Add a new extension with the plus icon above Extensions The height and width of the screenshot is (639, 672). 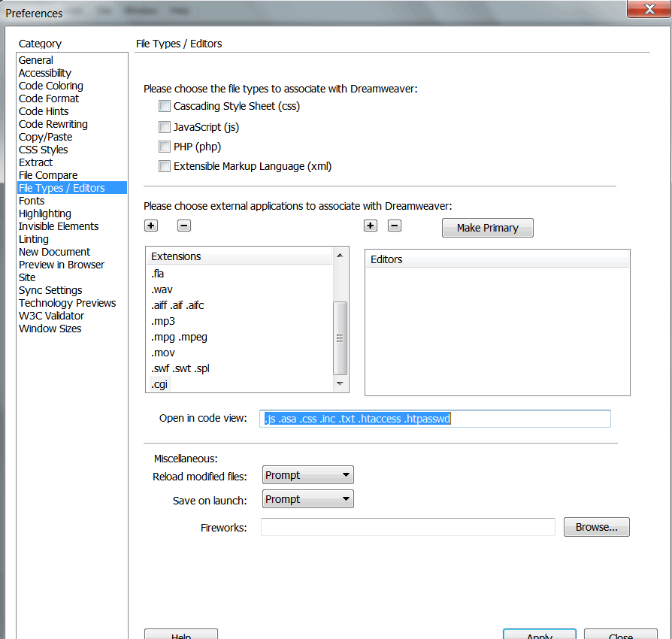tap(151, 226)
